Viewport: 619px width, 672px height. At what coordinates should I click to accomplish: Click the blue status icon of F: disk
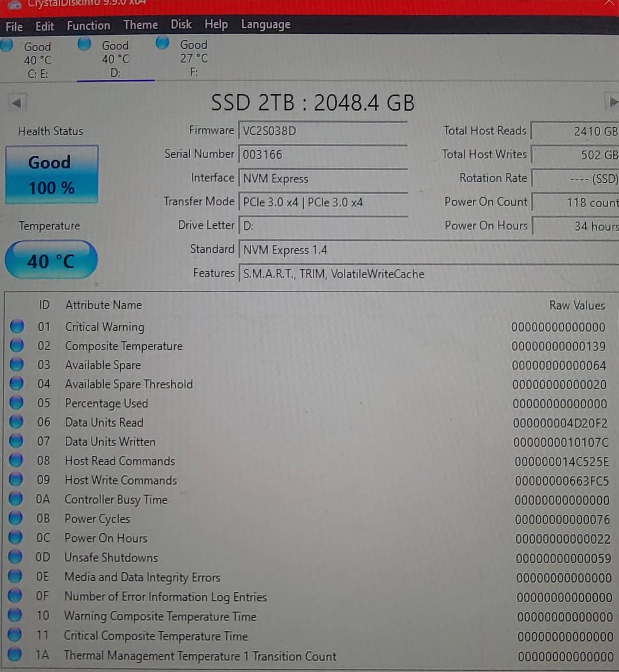click(162, 43)
